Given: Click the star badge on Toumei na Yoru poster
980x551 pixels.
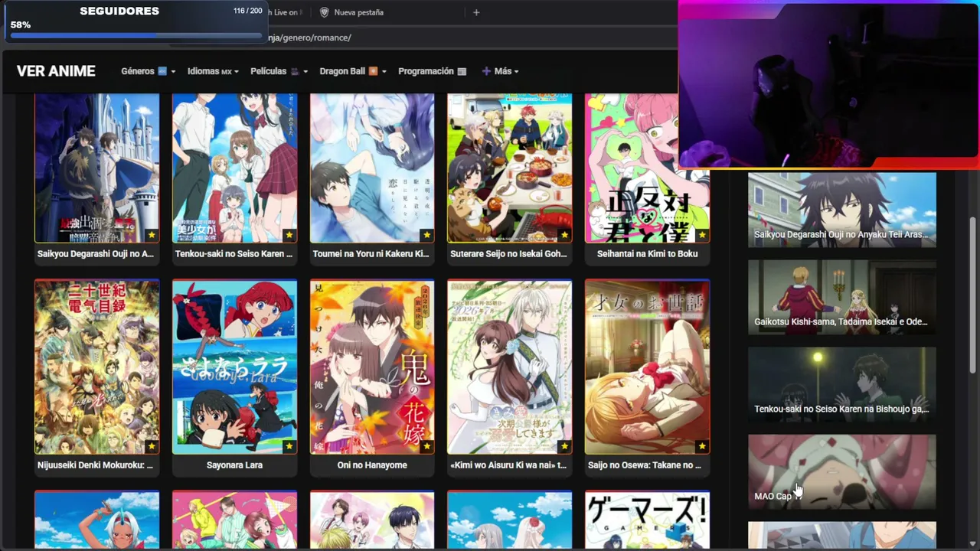Looking at the screenshot, I should (426, 235).
